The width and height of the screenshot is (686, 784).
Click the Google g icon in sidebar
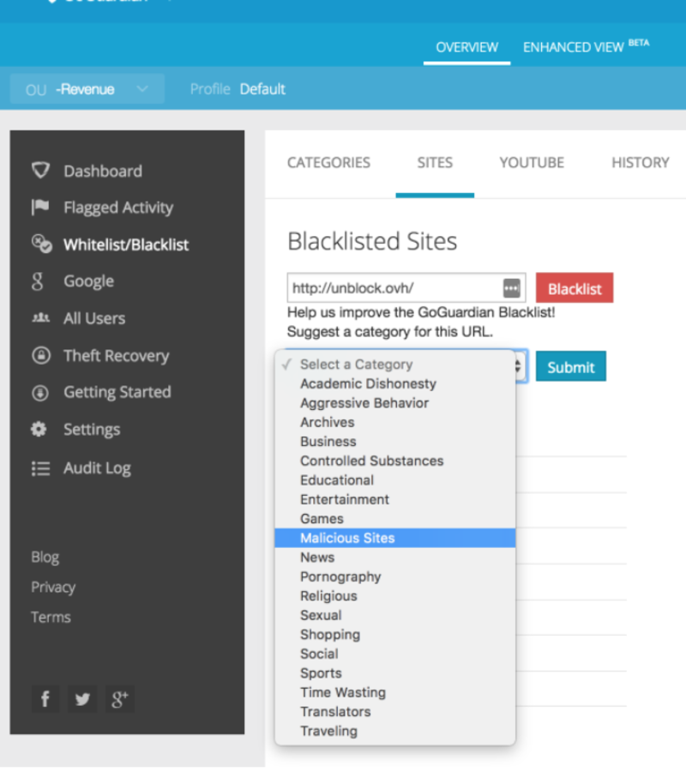click(x=38, y=281)
